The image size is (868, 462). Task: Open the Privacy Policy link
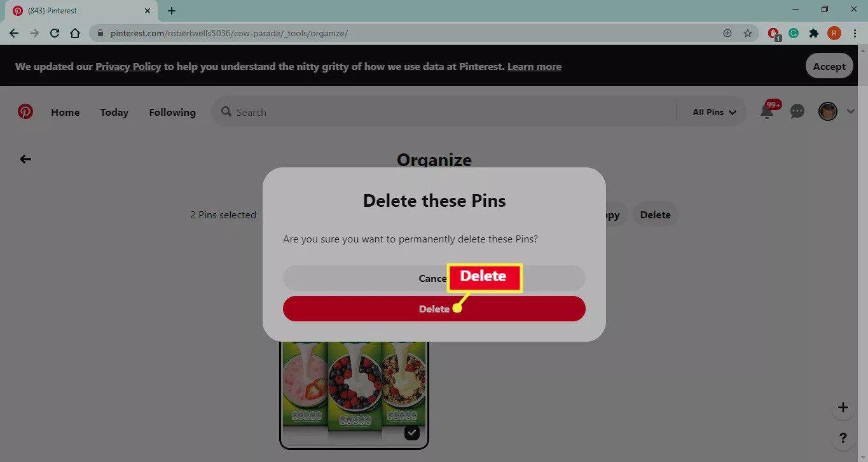128,66
